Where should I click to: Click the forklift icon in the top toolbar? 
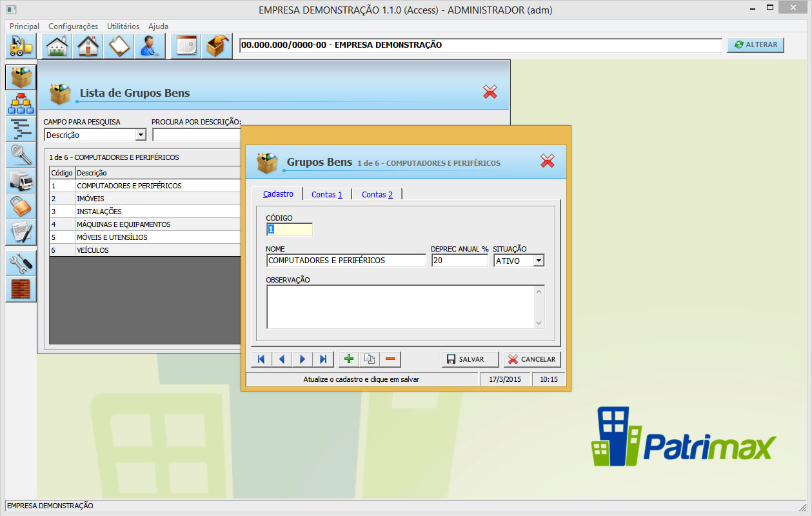21,46
